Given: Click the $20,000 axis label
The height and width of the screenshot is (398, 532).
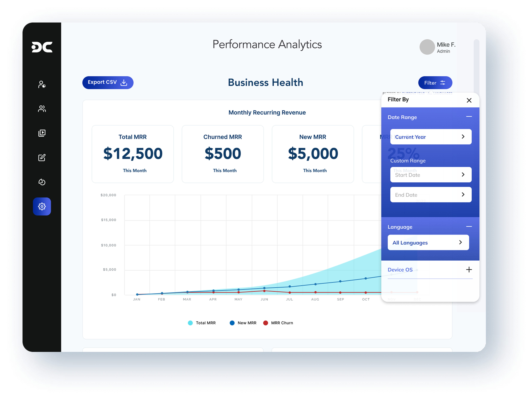Looking at the screenshot, I should (x=108, y=195).
